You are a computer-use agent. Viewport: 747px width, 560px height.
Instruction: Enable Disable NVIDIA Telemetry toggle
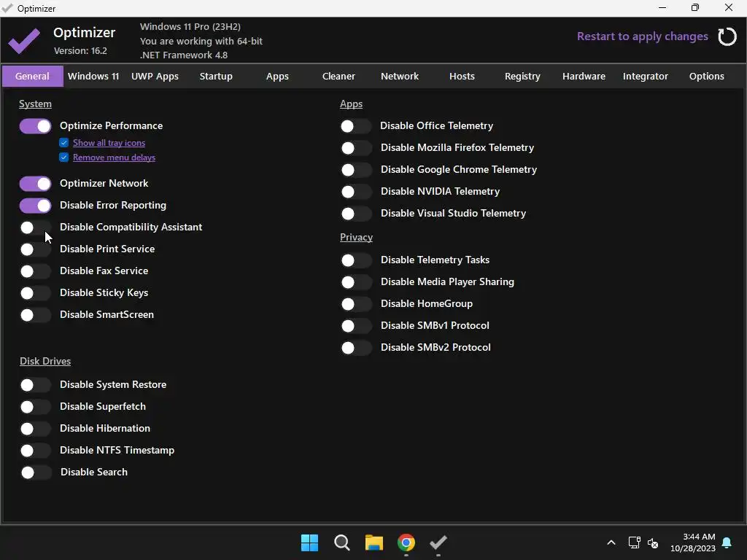pos(356,192)
